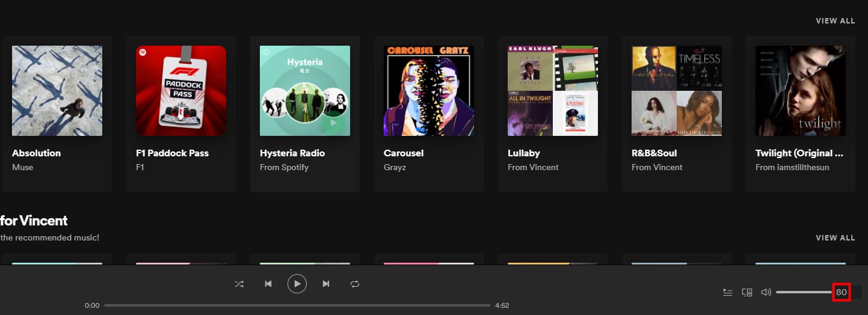Click the F1 Paddock Pass title
The height and width of the screenshot is (315, 868).
tap(173, 153)
